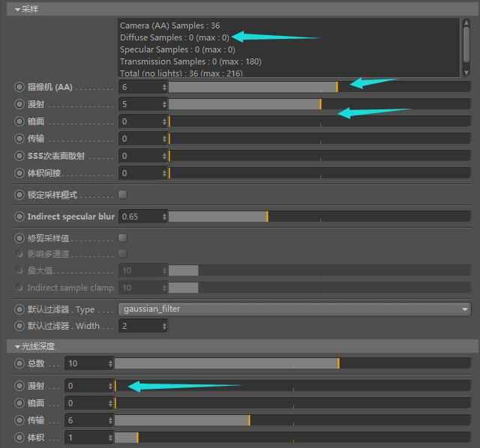
Task: Click the 摄像机 (AA) keyframe circle icon
Action: click(19, 87)
